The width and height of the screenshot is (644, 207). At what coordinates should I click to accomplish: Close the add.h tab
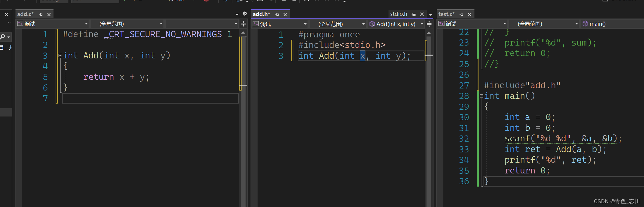click(285, 14)
